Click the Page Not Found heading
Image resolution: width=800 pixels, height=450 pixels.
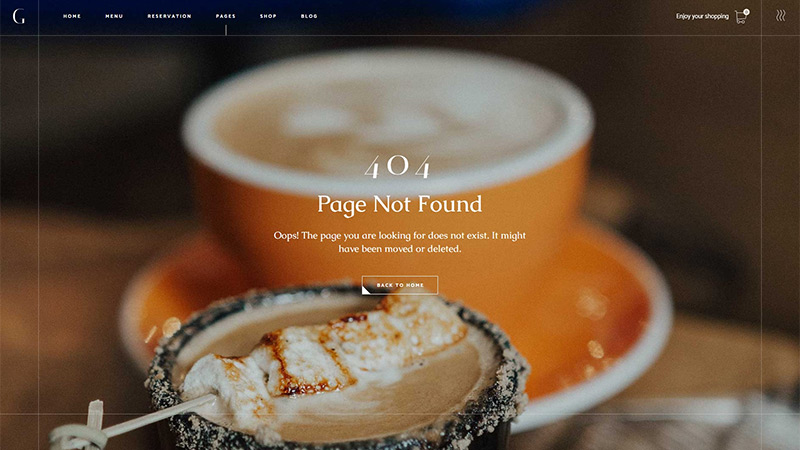(399, 204)
